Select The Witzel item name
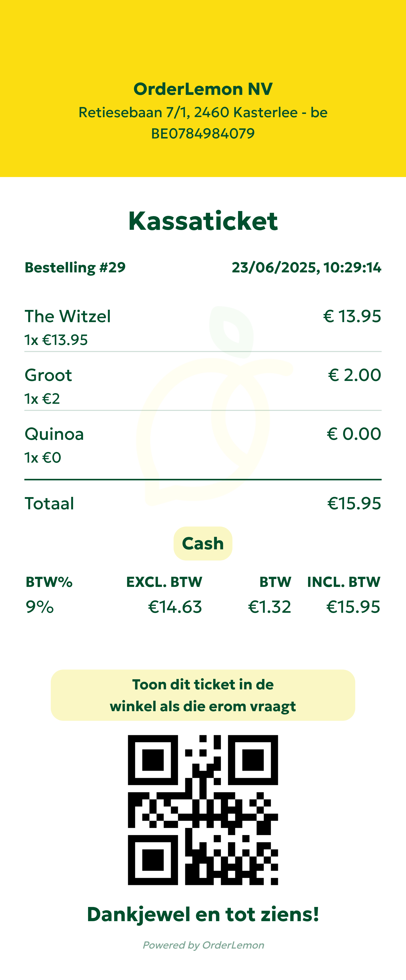The height and width of the screenshot is (980, 406). pos(68,316)
